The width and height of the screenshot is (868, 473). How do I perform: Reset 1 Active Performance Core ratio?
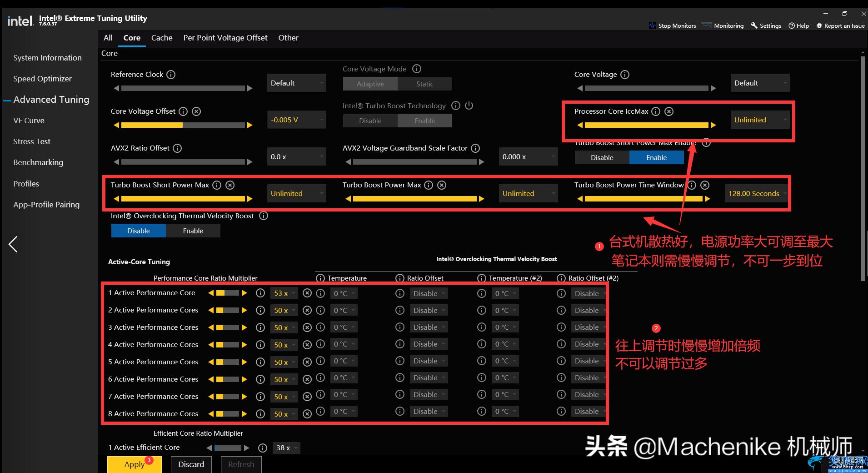[x=307, y=293]
